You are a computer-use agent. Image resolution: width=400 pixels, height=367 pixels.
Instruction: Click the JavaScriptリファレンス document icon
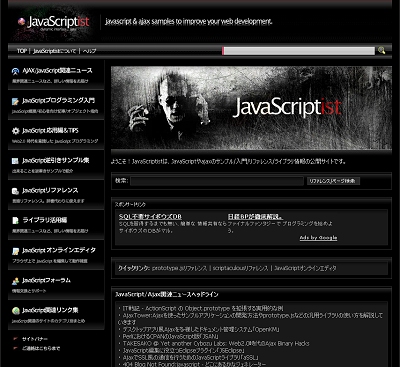click(x=15, y=191)
